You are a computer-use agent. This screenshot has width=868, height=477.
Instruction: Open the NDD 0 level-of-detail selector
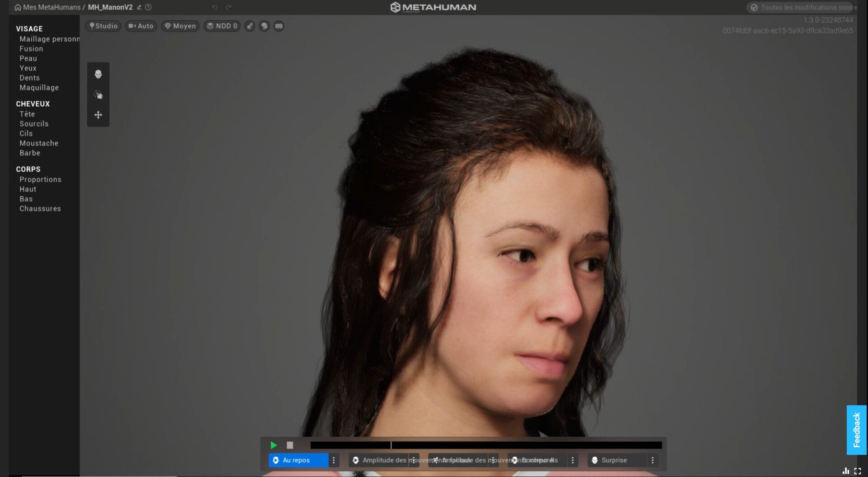coord(222,26)
